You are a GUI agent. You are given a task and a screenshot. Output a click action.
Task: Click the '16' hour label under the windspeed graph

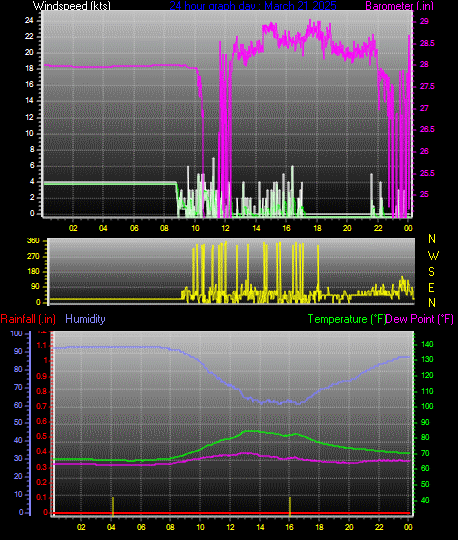pos(287,228)
